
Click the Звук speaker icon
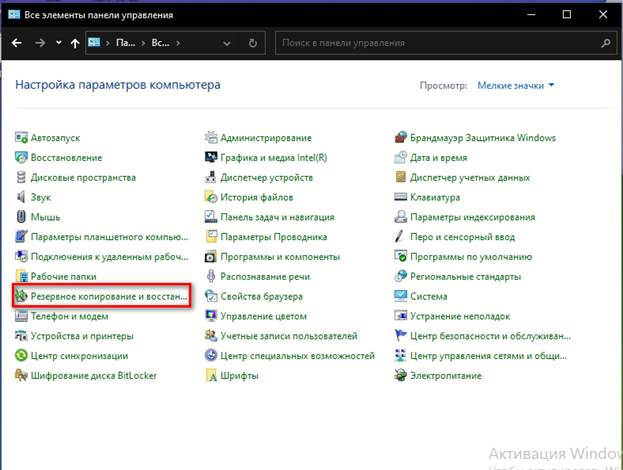tap(21, 197)
